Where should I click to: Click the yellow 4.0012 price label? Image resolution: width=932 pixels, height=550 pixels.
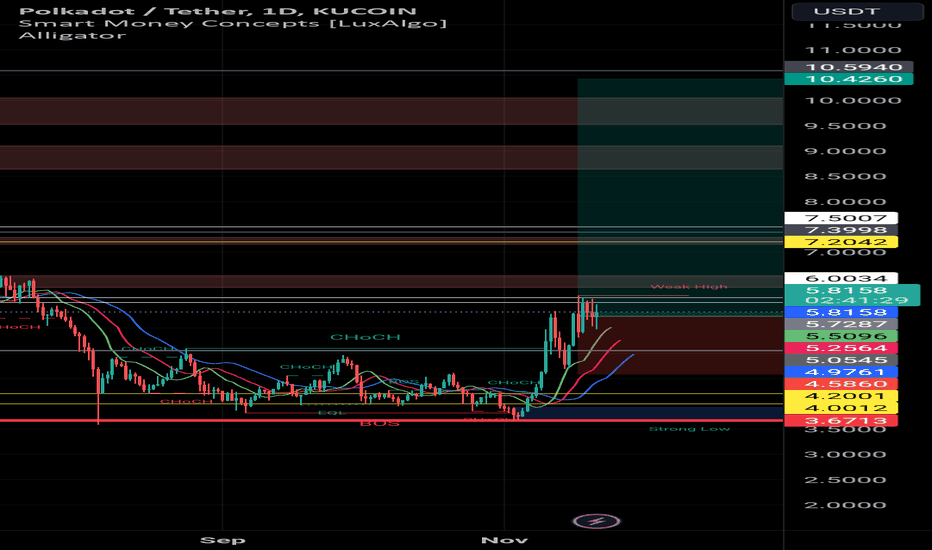[x=841, y=408]
